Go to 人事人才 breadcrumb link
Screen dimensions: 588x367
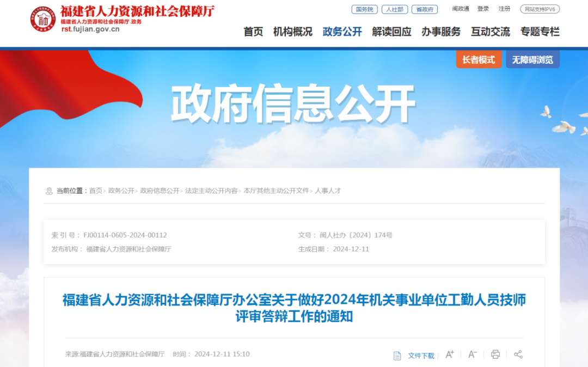point(328,191)
